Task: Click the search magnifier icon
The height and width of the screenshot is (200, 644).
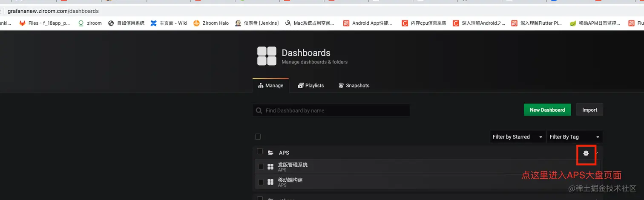Action: pos(259,110)
